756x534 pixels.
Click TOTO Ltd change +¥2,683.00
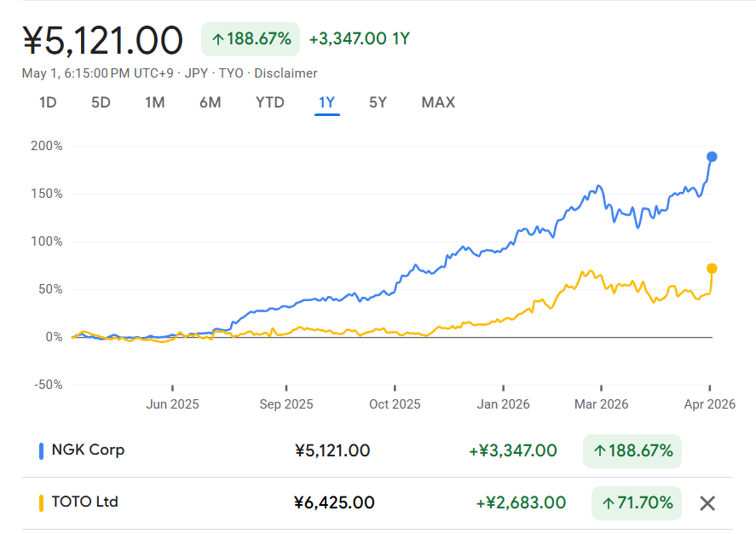pos(521,502)
